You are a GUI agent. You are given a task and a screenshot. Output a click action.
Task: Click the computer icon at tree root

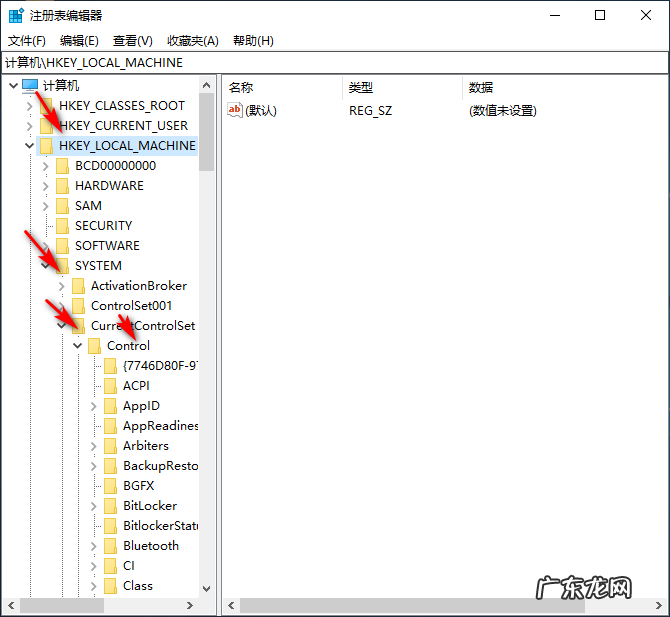click(x=30, y=85)
